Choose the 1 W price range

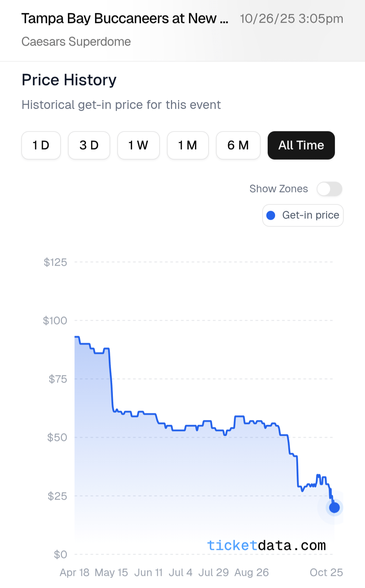138,145
